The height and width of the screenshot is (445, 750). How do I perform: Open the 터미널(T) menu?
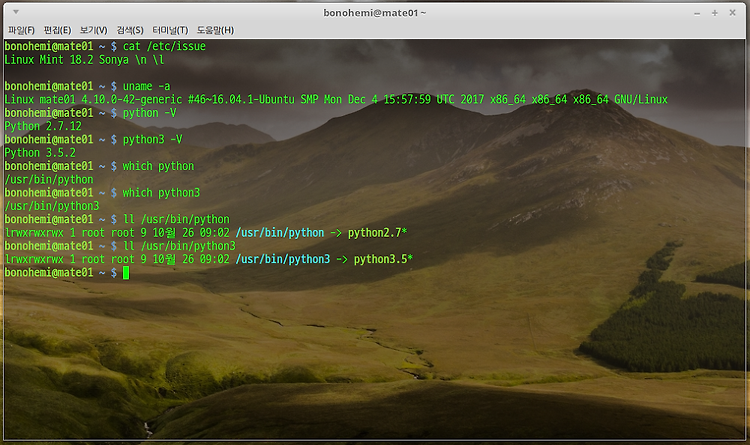click(170, 30)
